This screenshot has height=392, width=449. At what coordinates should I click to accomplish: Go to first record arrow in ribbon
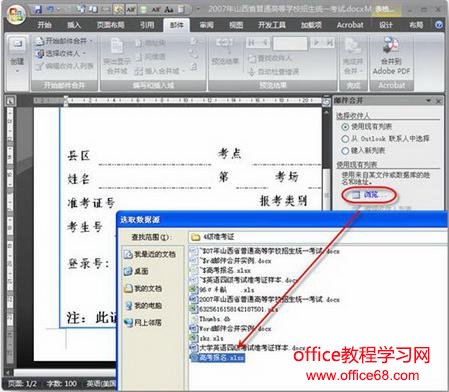click(251, 42)
